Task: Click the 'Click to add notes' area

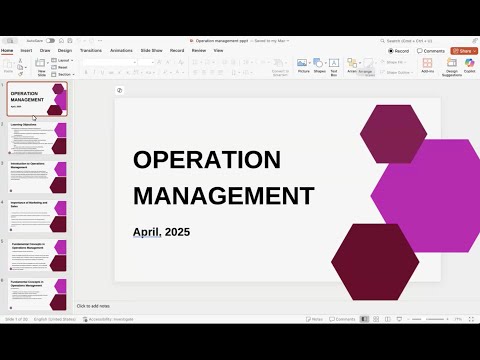Action: click(x=93, y=306)
